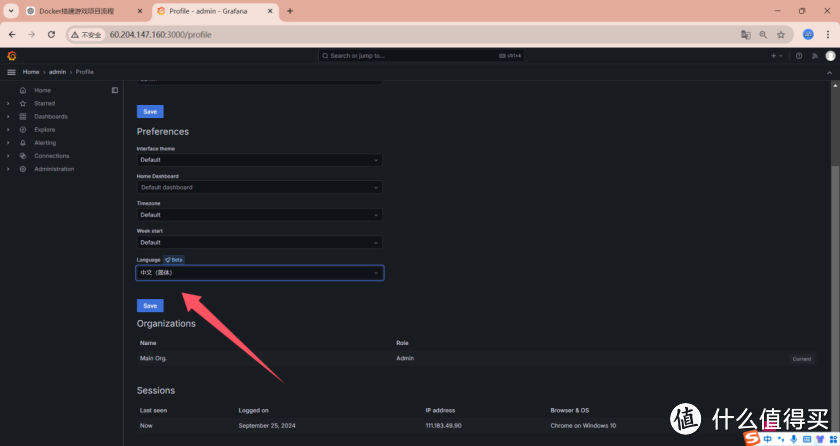840x446 pixels.
Task: Open the tab search dropdown arrow
Action: (11, 11)
